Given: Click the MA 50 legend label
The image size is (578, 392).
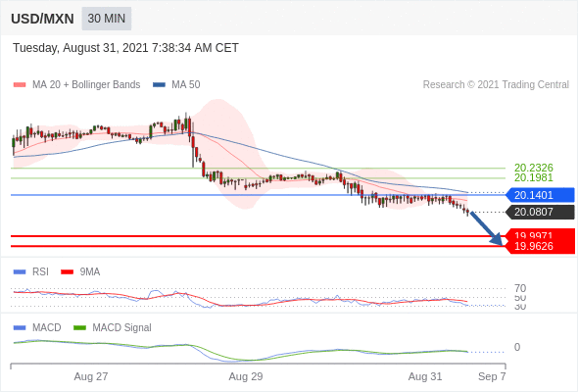Looking at the screenshot, I should click(x=186, y=85).
